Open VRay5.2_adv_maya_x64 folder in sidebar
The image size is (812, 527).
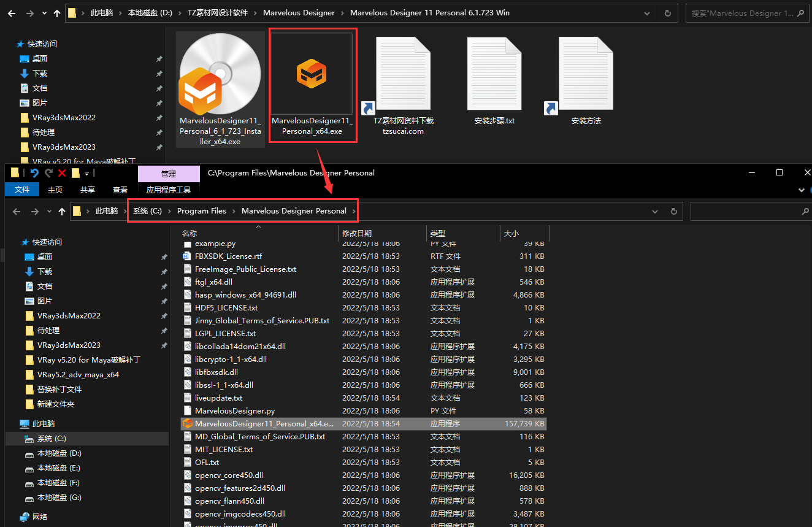click(78, 375)
